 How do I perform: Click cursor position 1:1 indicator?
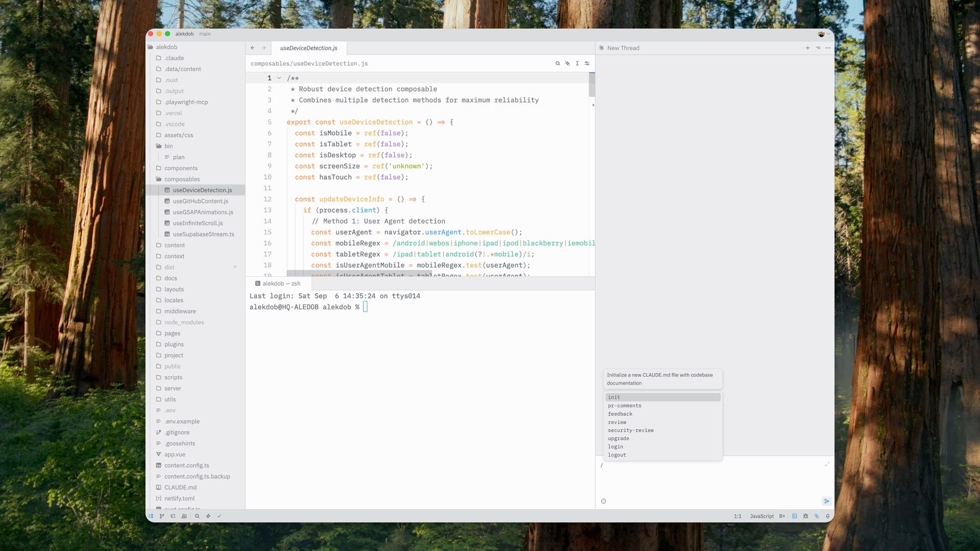[738, 516]
